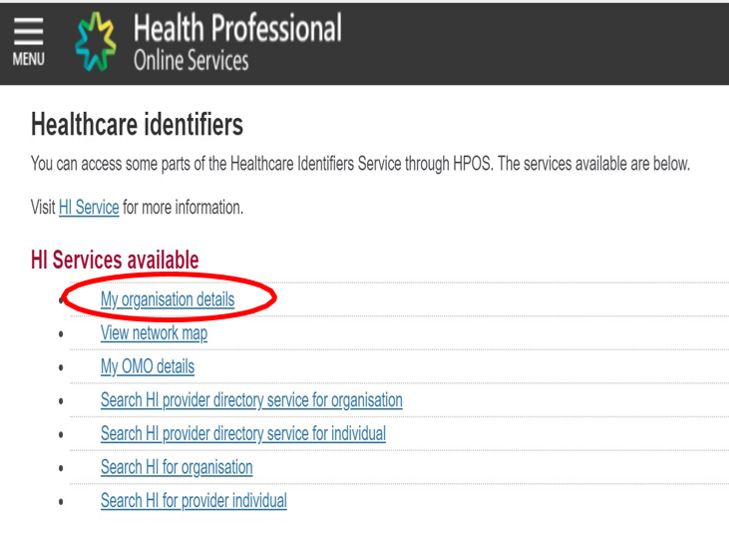Click the MENU text label under hamburger
This screenshot has width=729, height=560.
28,59
